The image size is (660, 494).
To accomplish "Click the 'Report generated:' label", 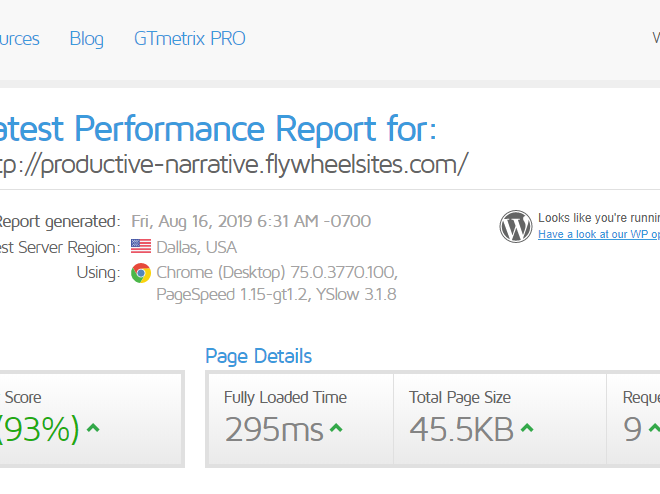I will pos(60,222).
